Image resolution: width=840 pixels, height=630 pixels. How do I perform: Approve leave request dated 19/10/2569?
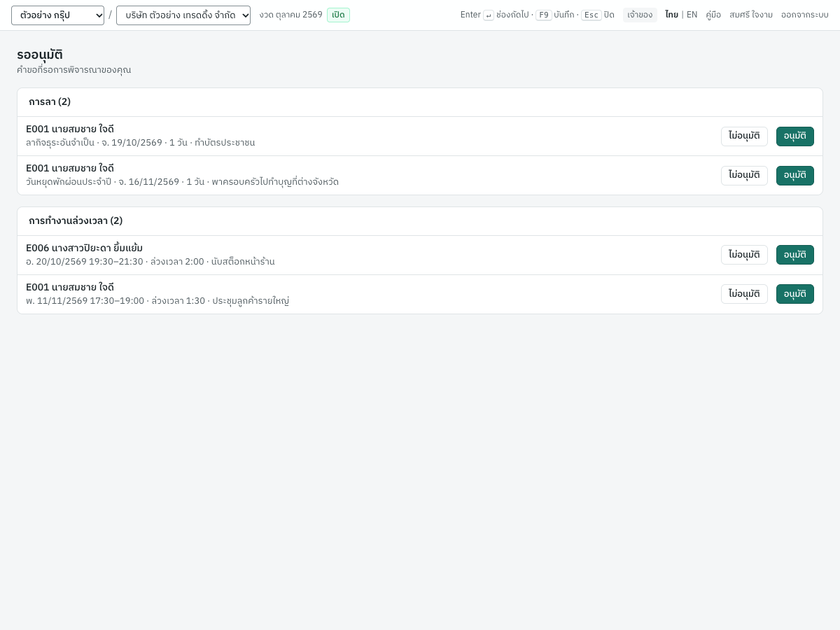point(794,136)
